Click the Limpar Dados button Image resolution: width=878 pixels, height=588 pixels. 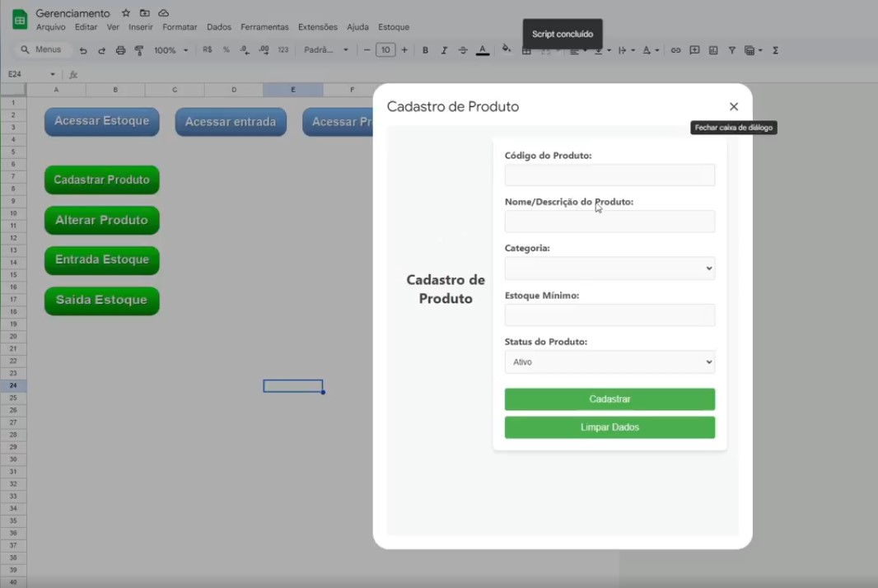609,427
